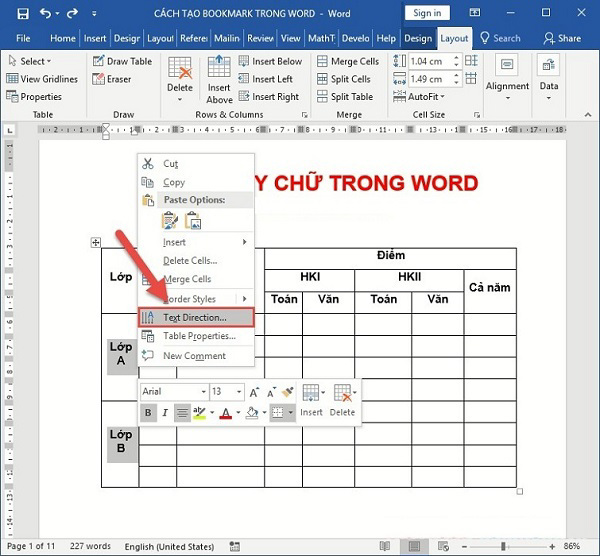Click the Undo arrow icon
The width and height of the screenshot is (600, 556).
point(46,14)
